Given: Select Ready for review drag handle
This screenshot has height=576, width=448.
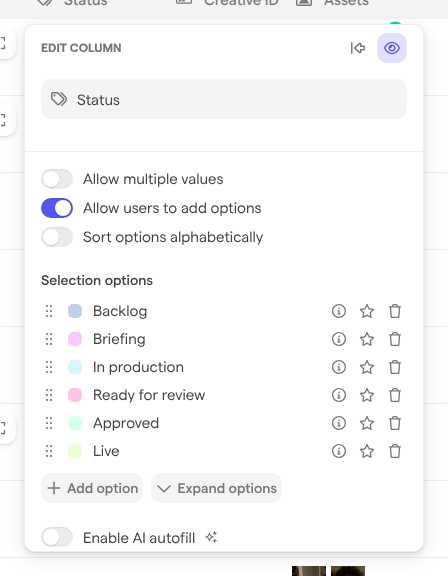Looking at the screenshot, I should point(49,395).
